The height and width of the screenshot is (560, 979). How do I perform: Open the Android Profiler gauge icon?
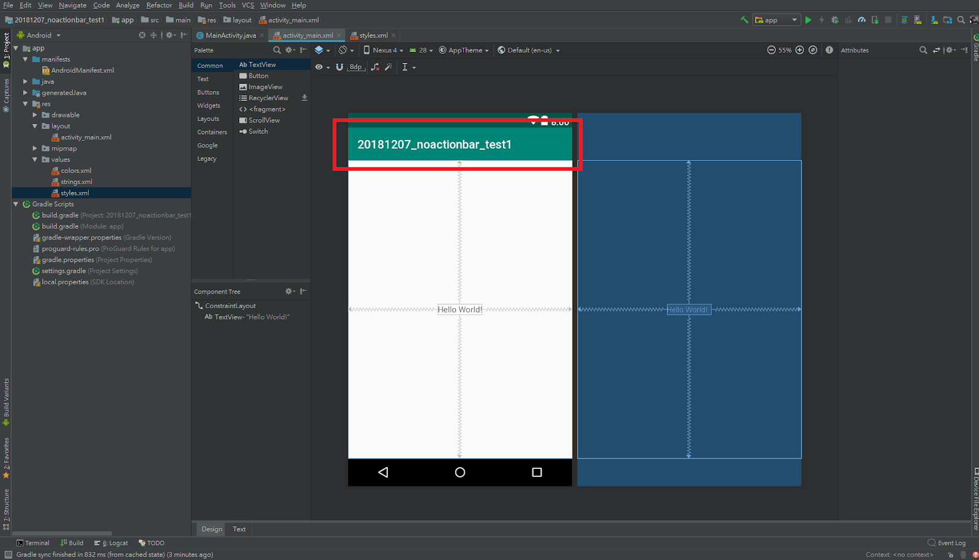[862, 20]
